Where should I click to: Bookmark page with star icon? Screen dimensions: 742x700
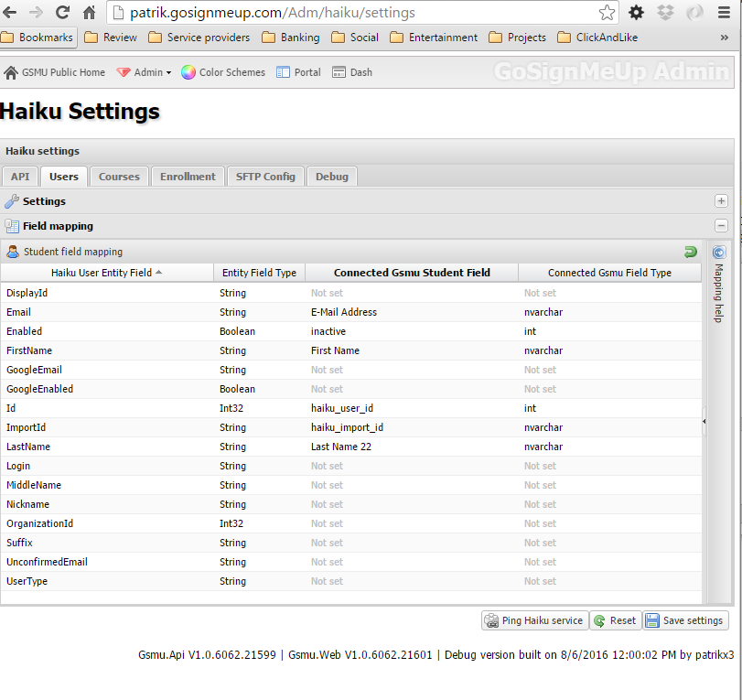click(x=607, y=13)
